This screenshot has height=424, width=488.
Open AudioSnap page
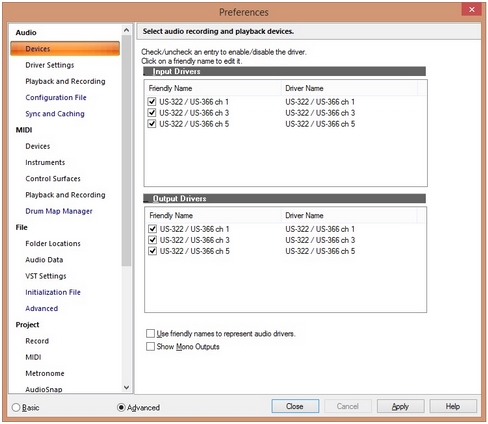click(x=44, y=389)
